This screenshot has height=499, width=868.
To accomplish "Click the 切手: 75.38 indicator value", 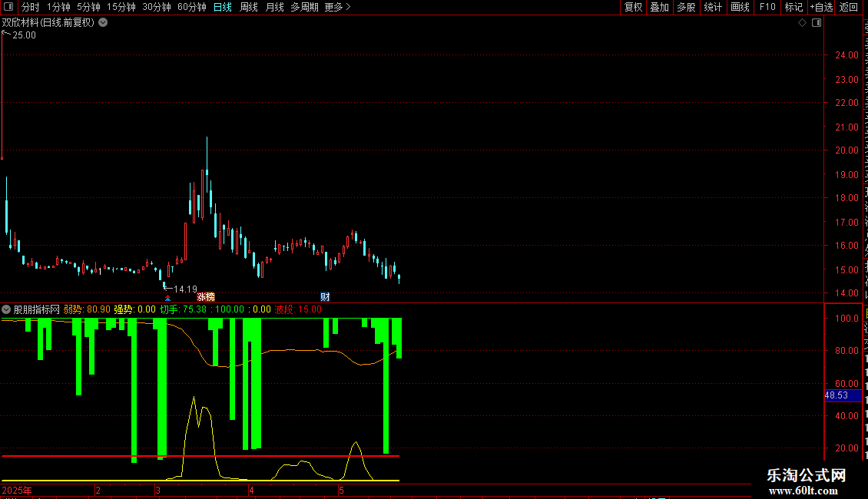I will (184, 309).
